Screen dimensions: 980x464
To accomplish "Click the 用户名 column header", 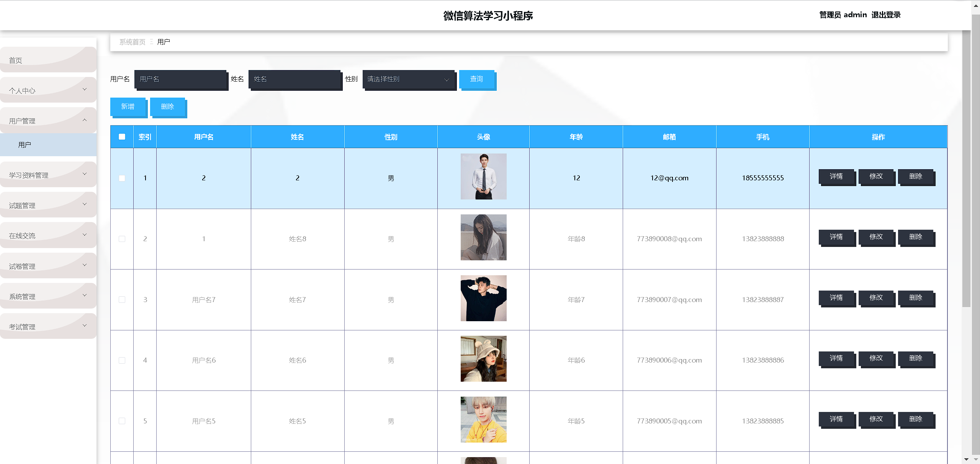I will point(204,137).
